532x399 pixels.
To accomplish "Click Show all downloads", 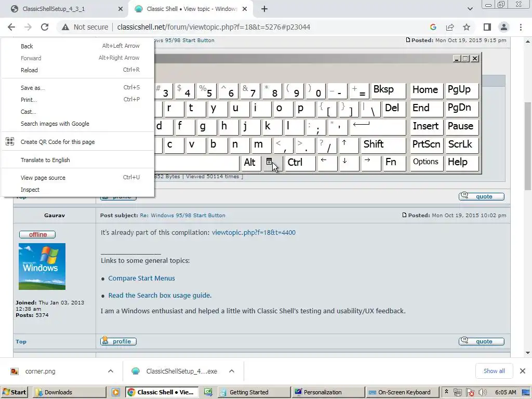I will pyautogui.click(x=494, y=371).
